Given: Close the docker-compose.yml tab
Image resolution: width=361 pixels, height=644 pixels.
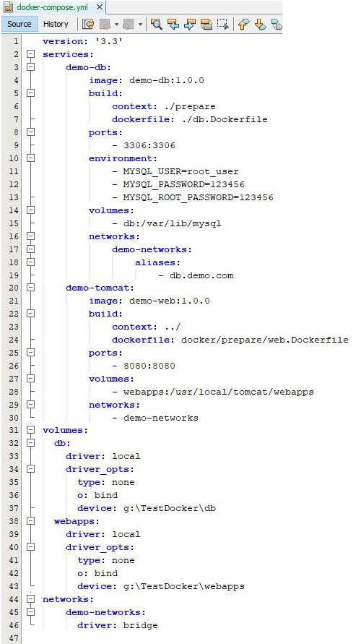Looking at the screenshot, I should point(98,7).
